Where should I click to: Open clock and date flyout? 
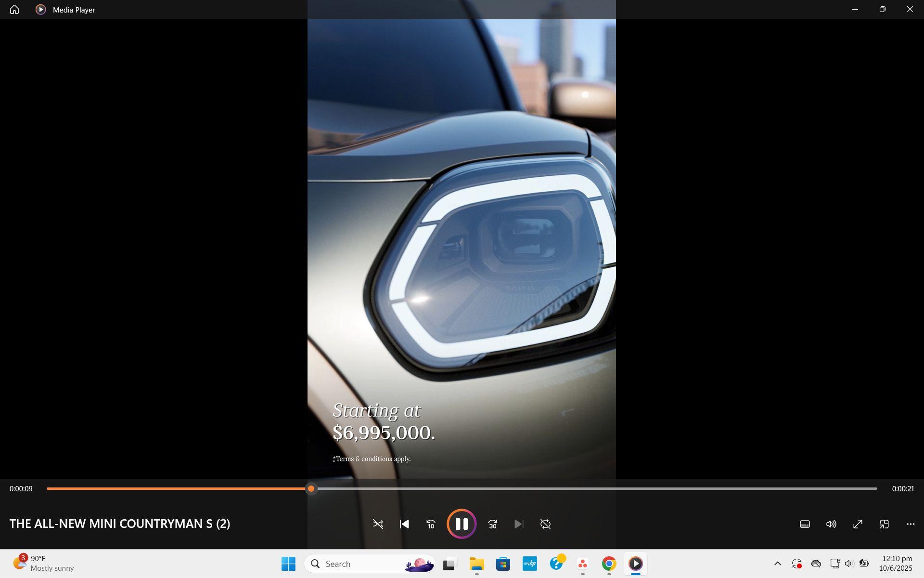[896, 564]
